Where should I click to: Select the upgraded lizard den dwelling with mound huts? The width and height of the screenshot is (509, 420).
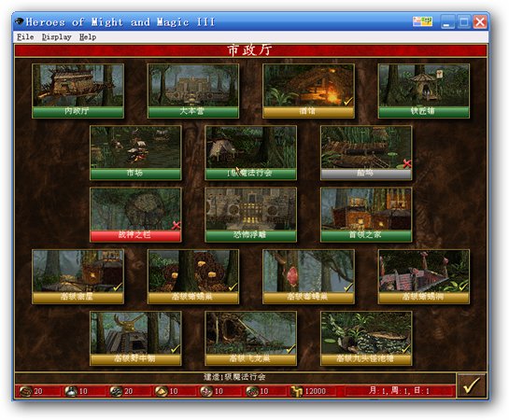point(193,276)
